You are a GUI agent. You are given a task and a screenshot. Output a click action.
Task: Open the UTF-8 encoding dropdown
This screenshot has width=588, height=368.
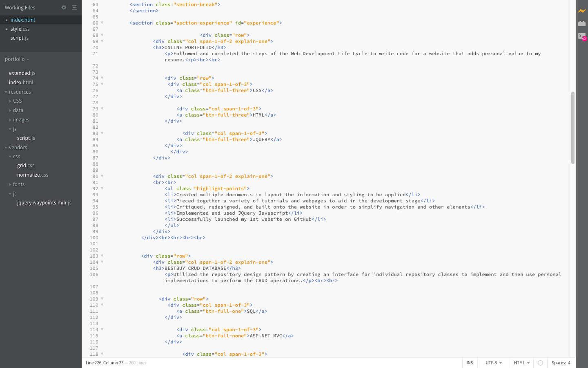[x=493, y=363]
